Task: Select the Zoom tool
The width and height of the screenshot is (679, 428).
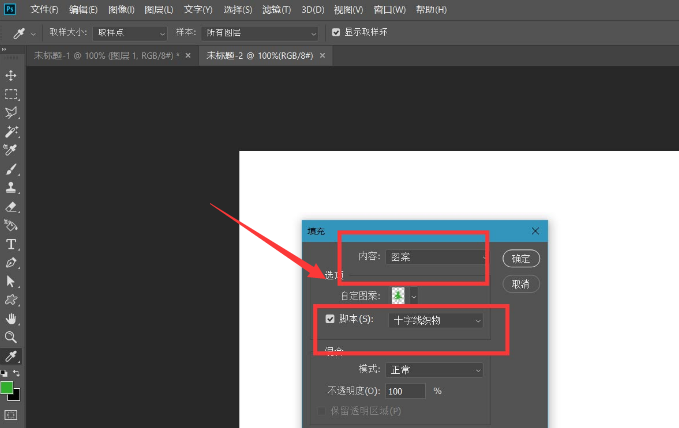Action: pos(11,337)
